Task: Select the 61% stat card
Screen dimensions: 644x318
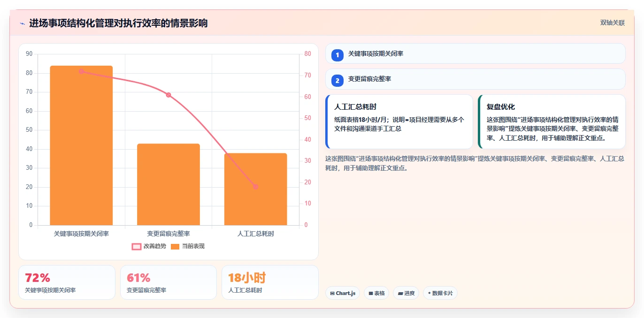Action: coord(169,282)
